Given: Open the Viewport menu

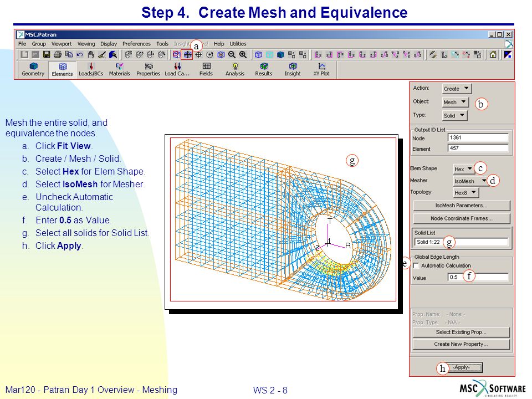Looking at the screenshot, I should click(x=62, y=44).
